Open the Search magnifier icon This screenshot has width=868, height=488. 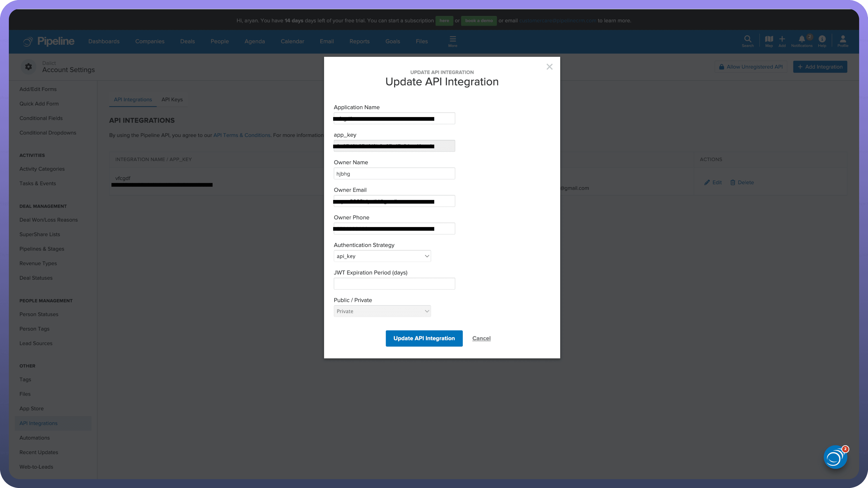pyautogui.click(x=747, y=39)
